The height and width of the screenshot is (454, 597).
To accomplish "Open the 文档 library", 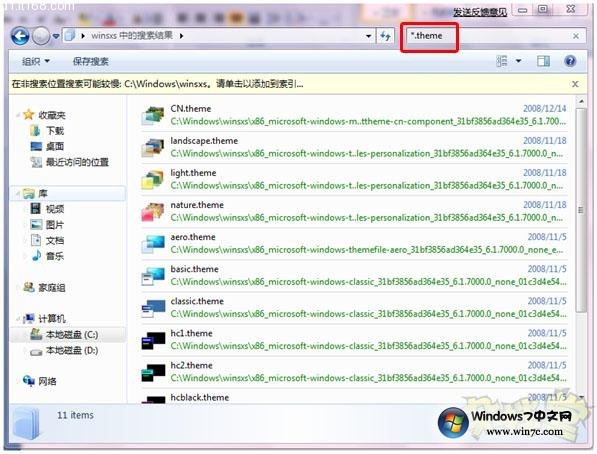I will point(55,241).
